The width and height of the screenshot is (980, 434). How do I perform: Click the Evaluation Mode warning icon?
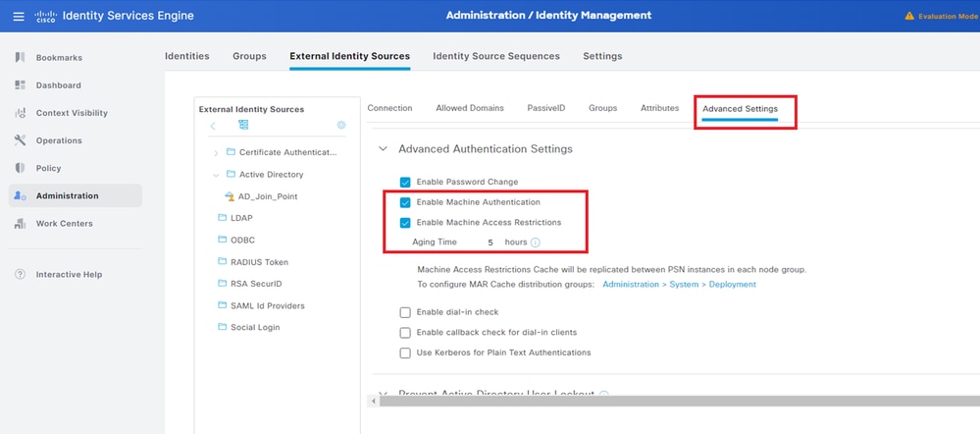pyautogui.click(x=909, y=16)
